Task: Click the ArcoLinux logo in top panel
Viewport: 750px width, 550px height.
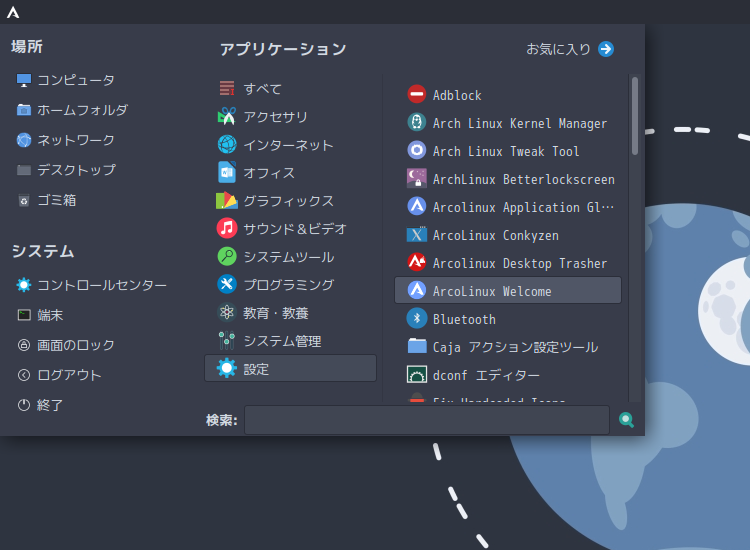Action: pyautogui.click(x=13, y=12)
